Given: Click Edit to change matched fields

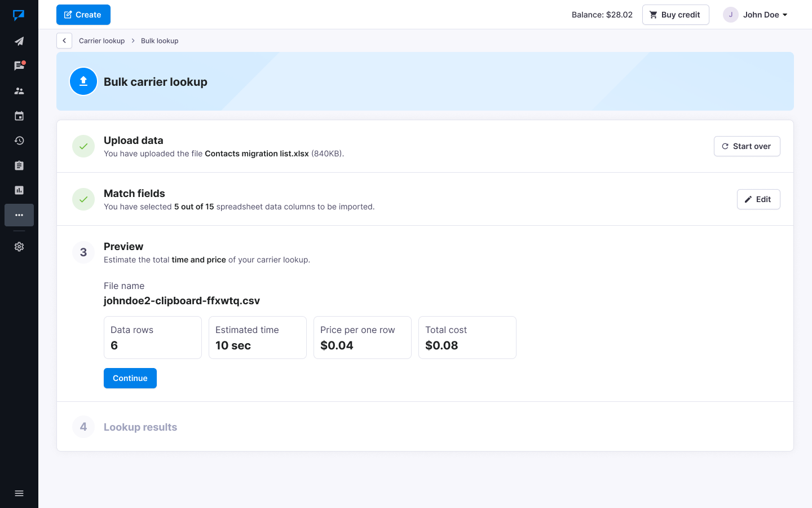Looking at the screenshot, I should [758, 199].
